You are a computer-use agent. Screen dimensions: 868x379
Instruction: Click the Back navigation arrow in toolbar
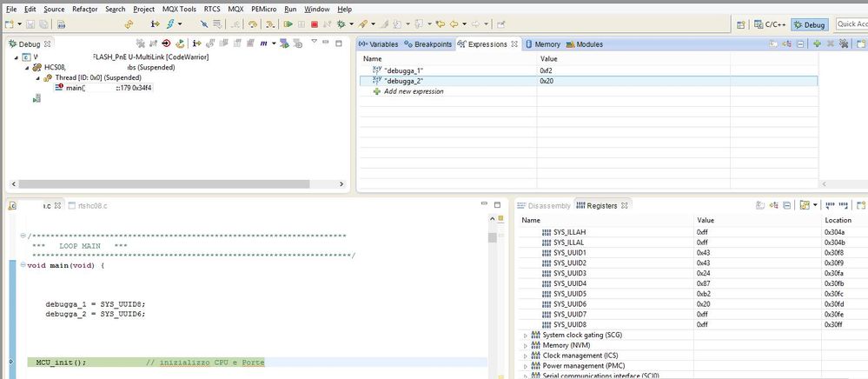point(454,24)
